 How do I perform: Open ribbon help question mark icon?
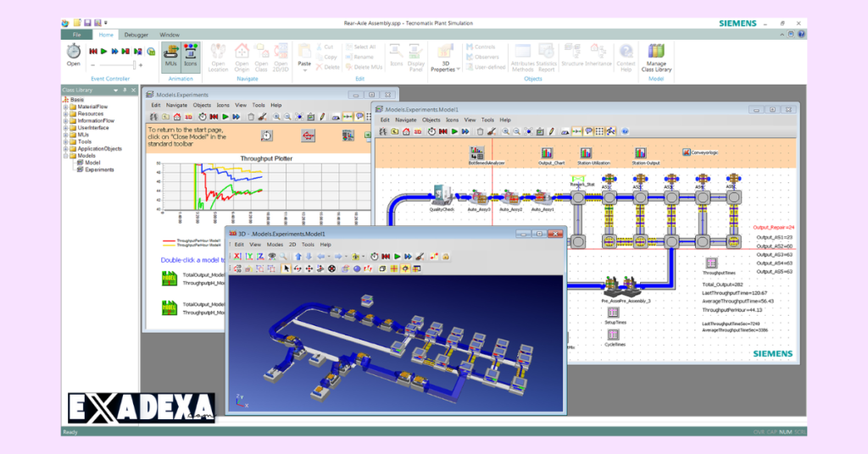[801, 34]
